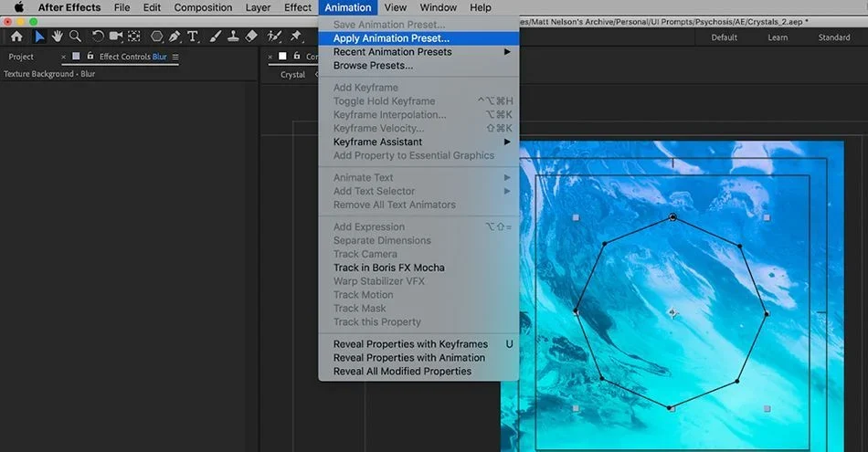868x452 pixels.
Task: Close the Composition panel tab
Action: (270, 57)
